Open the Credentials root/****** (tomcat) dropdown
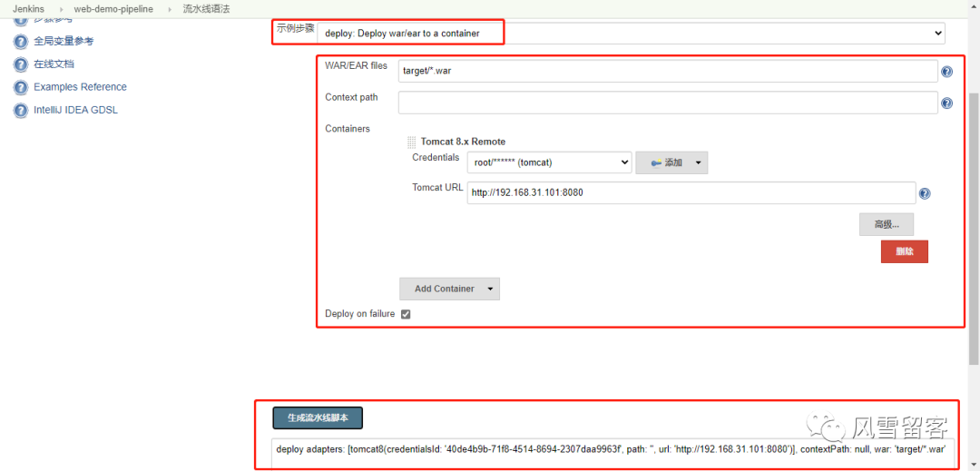This screenshot has height=471, width=980. (x=549, y=162)
